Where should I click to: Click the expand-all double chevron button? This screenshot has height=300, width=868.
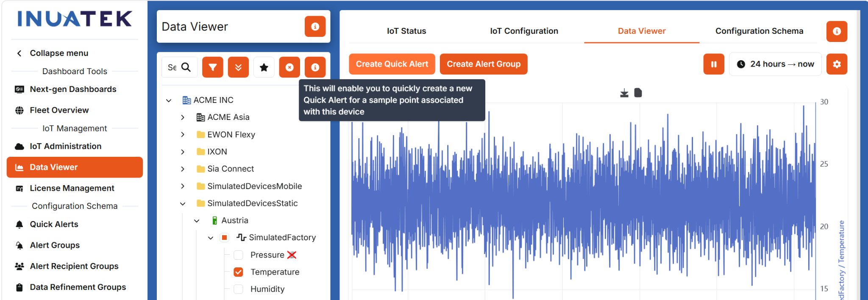[238, 67]
